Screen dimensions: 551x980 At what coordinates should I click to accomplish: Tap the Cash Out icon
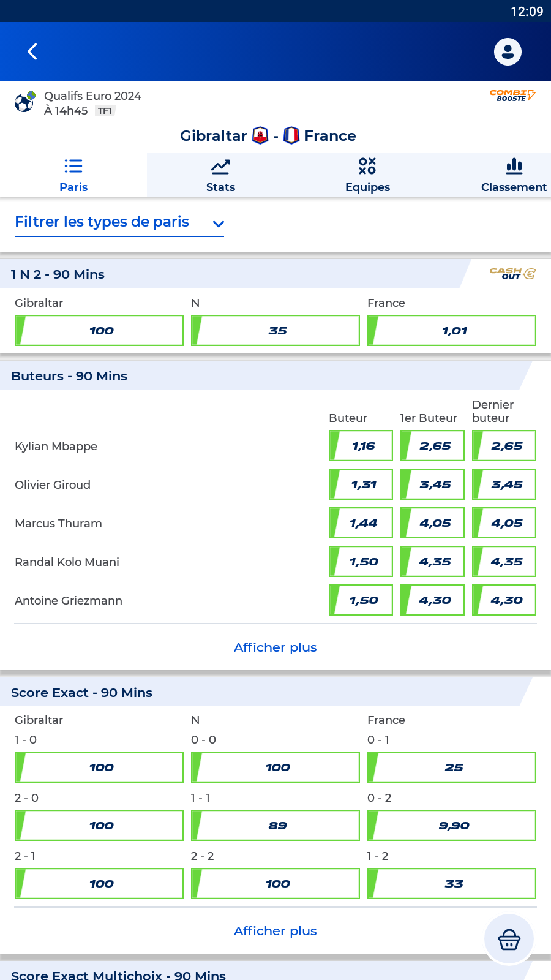point(512,274)
